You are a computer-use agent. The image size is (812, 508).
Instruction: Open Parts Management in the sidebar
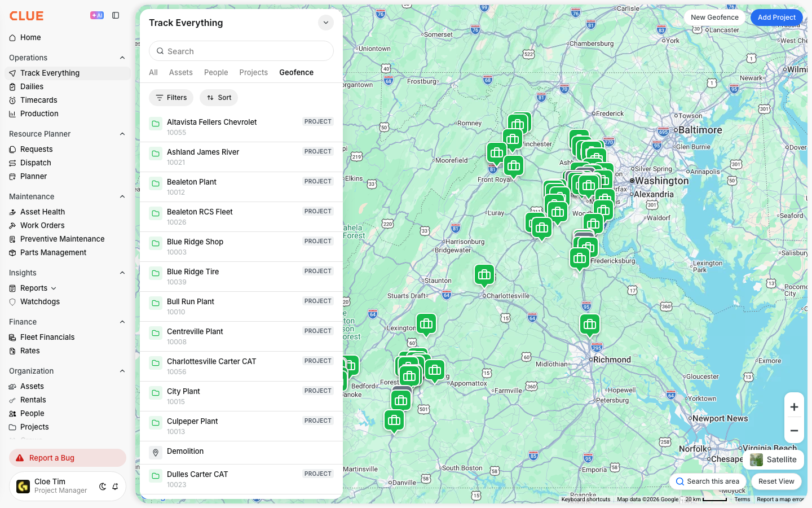[53, 252]
